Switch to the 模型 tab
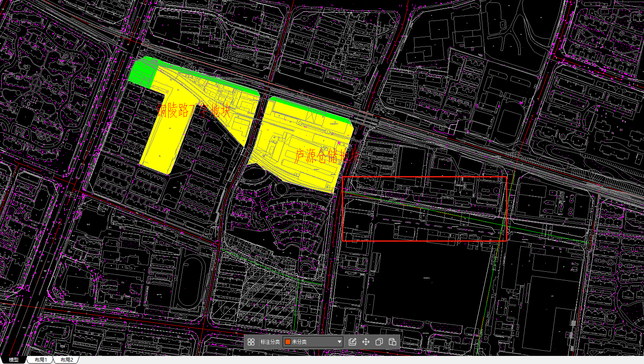Image resolution: width=644 pixels, height=364 pixels. pyautogui.click(x=14, y=360)
